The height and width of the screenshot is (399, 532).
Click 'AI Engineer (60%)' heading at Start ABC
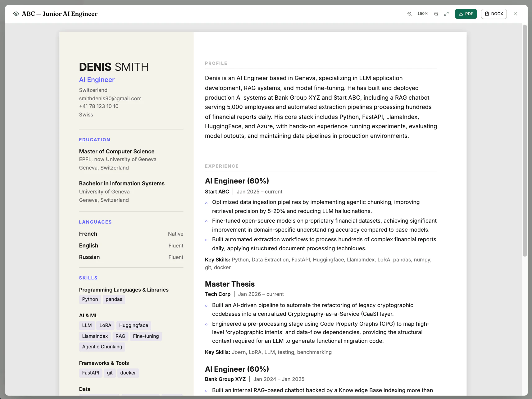pyautogui.click(x=237, y=181)
